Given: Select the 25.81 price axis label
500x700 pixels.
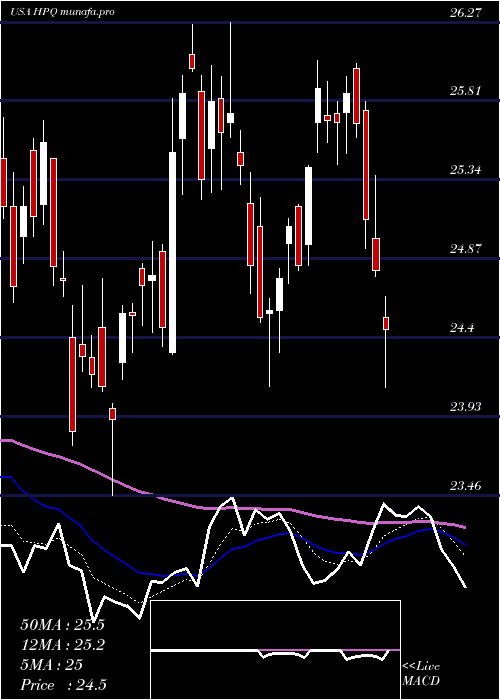Looking at the screenshot, I should tap(466, 92).
